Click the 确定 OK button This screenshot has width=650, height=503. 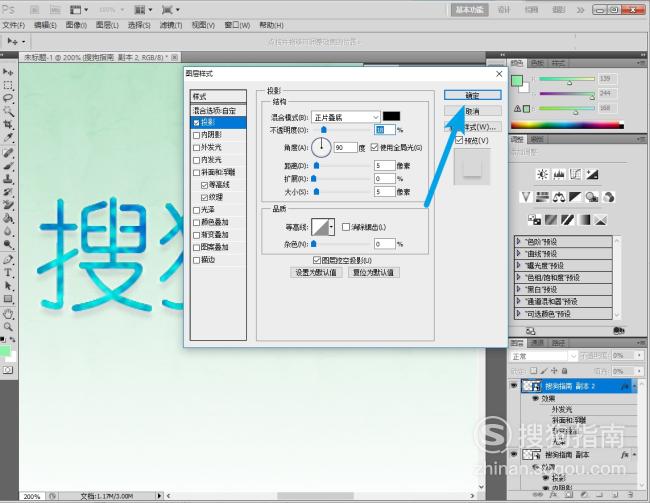[473, 95]
